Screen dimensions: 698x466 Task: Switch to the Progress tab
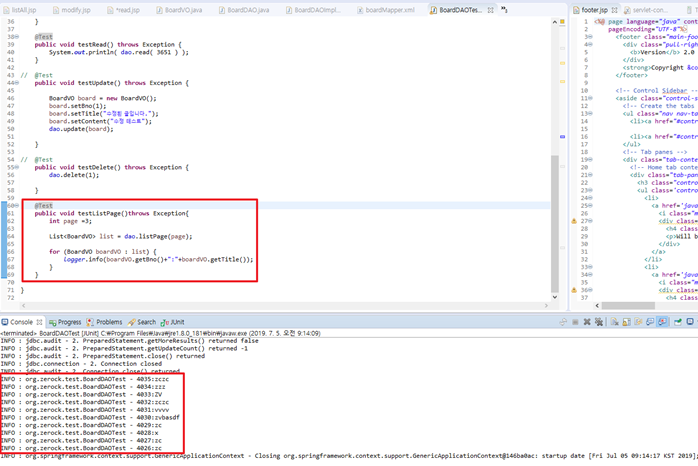point(65,322)
